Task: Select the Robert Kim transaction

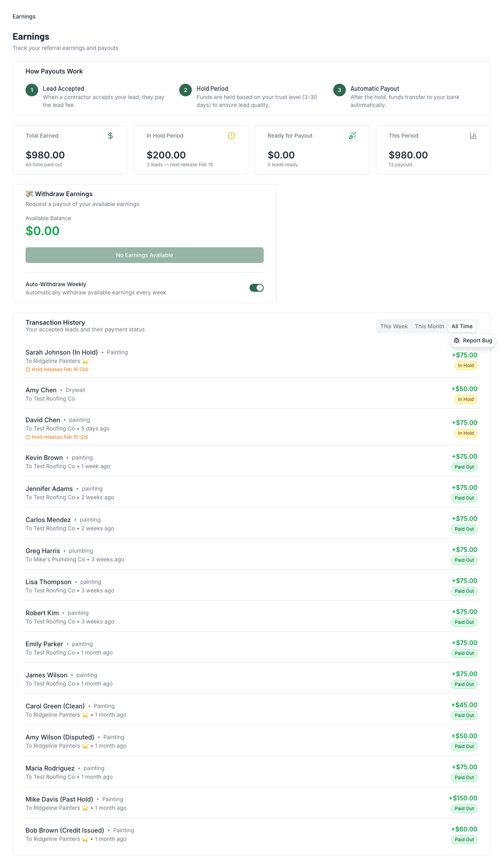Action: pos(251,617)
